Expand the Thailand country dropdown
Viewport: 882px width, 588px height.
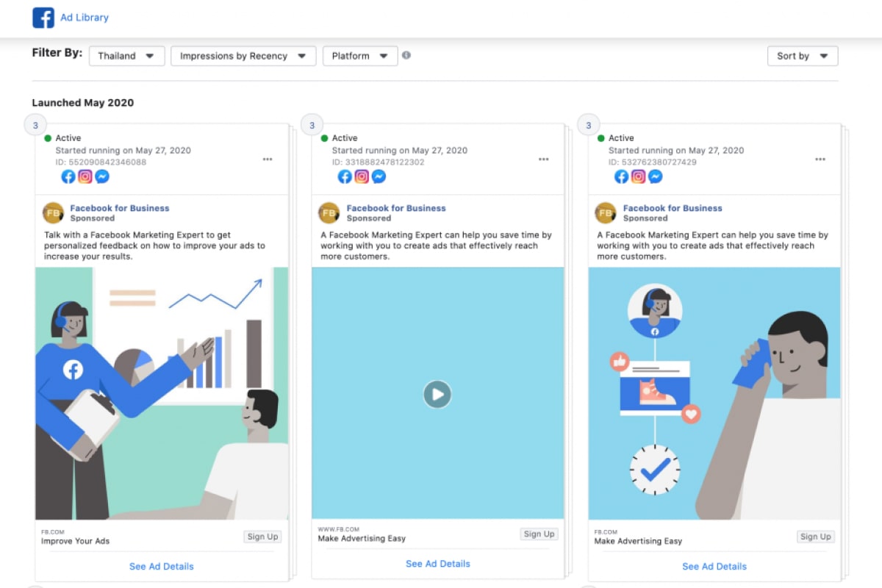point(126,56)
